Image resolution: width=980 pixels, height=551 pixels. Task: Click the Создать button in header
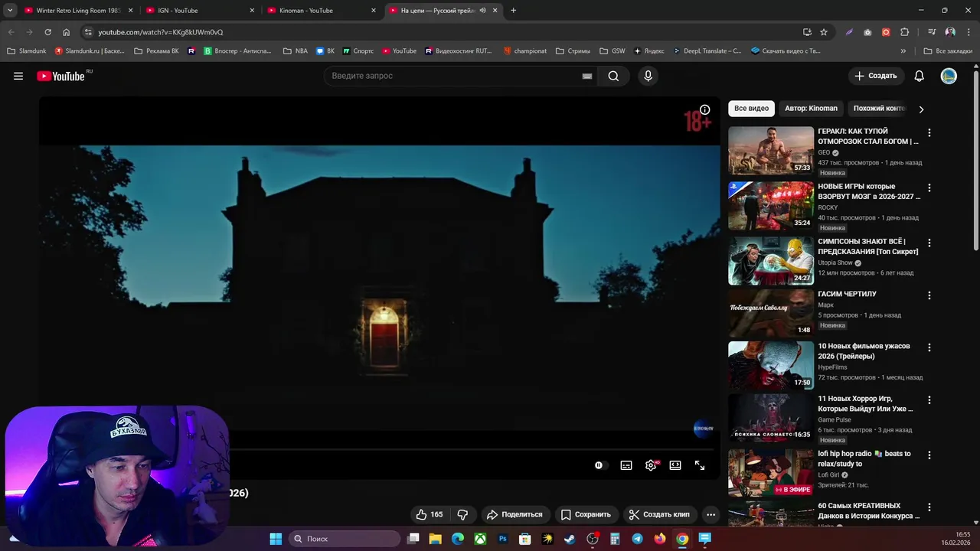pyautogui.click(x=876, y=76)
